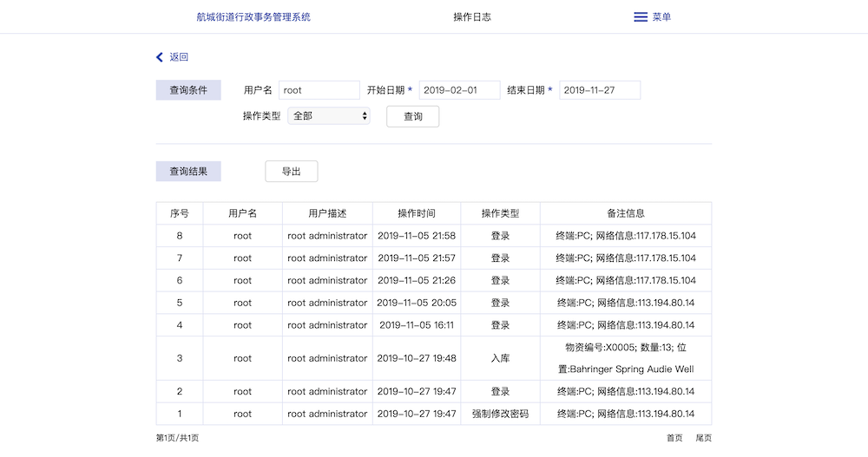Click 登录 cell in row 2
868x457 pixels.
501,392
